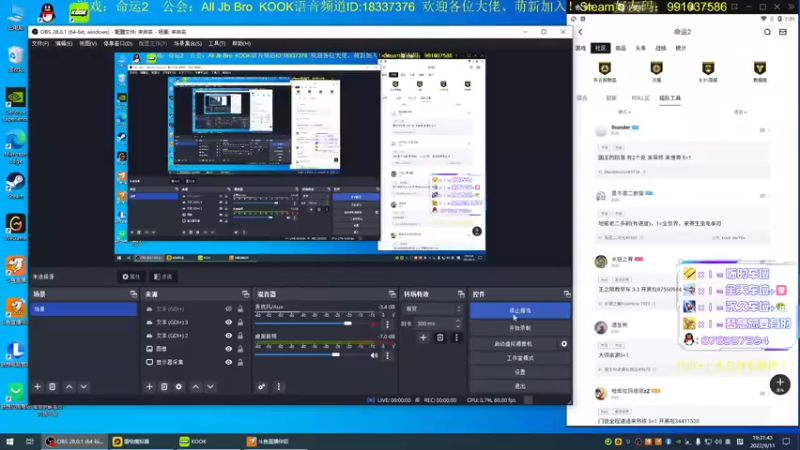Open transition properties three-dot menu

point(456,337)
